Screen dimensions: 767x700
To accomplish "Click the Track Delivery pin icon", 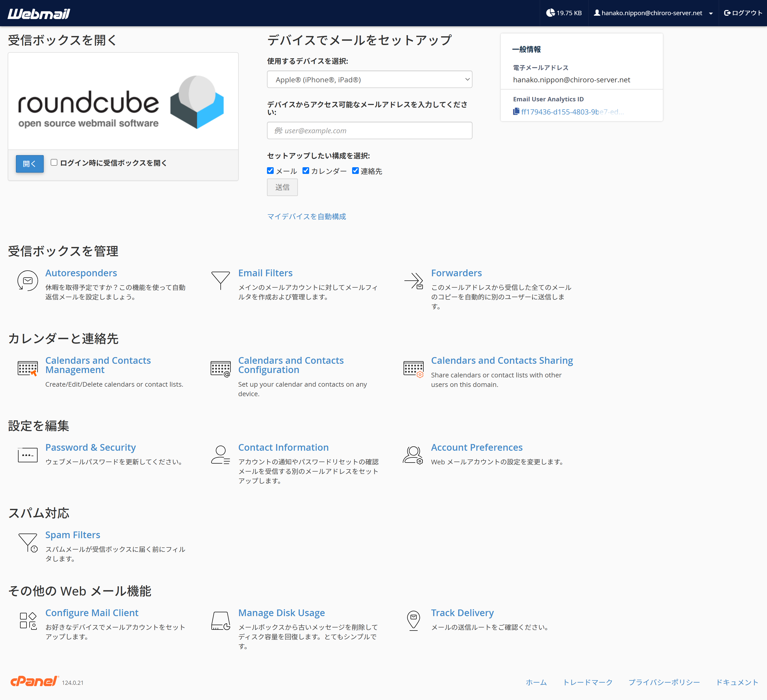I will pyautogui.click(x=414, y=621).
